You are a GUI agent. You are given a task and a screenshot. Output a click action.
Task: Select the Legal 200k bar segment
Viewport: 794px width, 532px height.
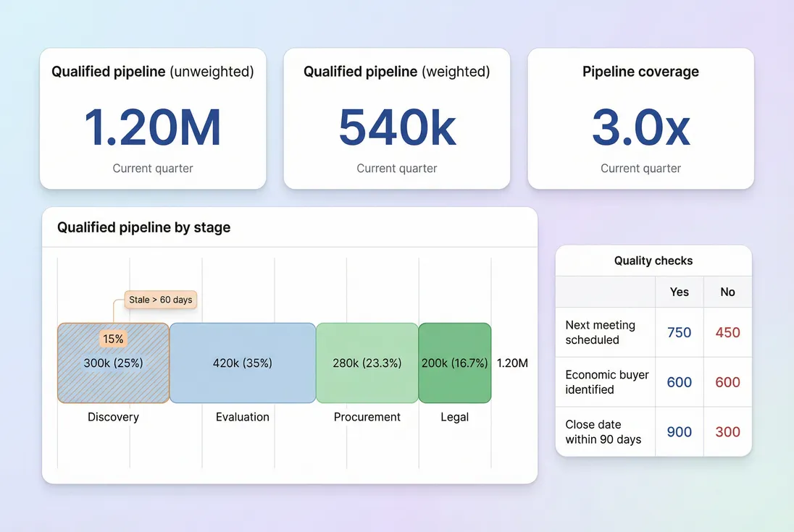coord(454,363)
